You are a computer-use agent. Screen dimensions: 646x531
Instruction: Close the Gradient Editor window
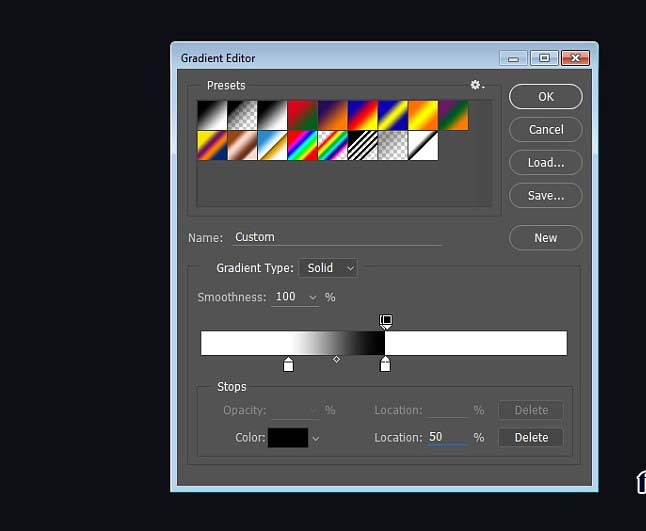click(575, 58)
